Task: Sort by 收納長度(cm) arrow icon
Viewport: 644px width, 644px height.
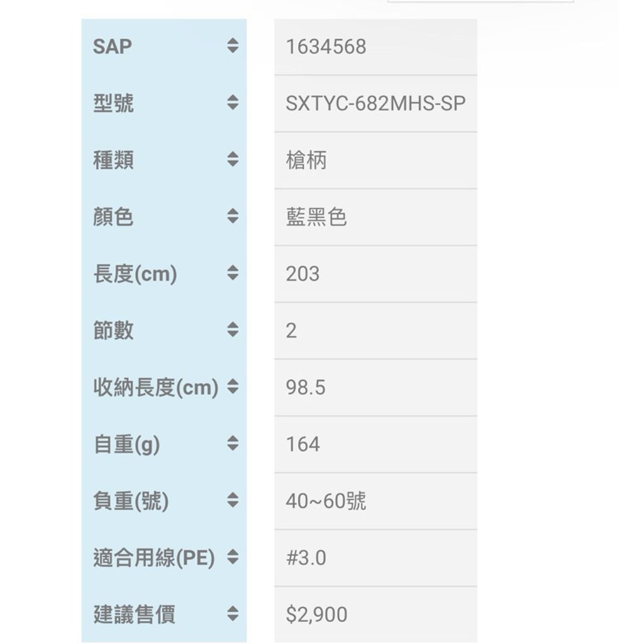Action: [x=233, y=387]
